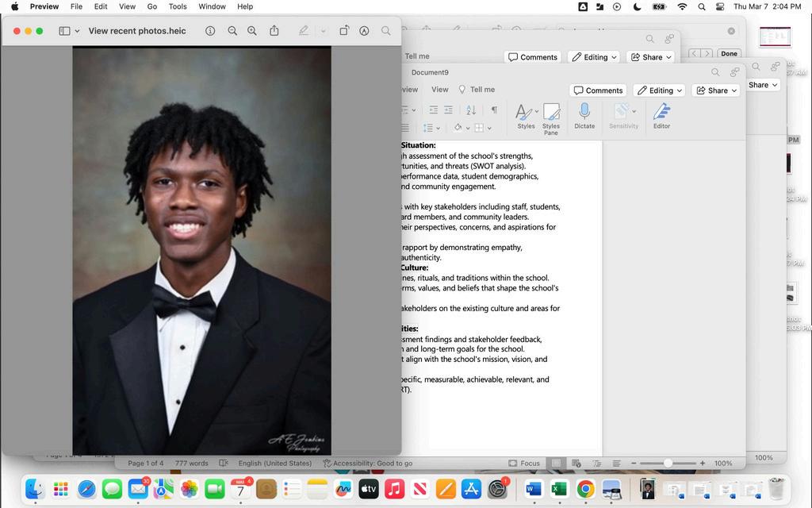The width and height of the screenshot is (812, 508).
Task: Sort text with the A-Z sort icon
Action: click(471, 110)
